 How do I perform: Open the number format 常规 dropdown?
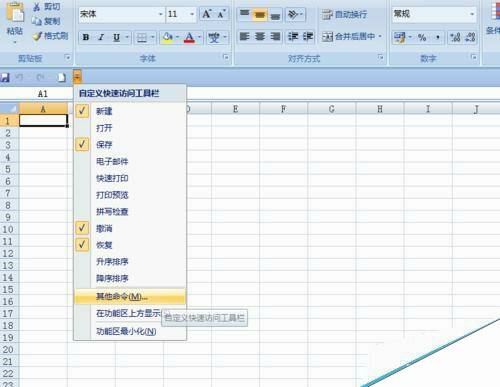[x=472, y=14]
